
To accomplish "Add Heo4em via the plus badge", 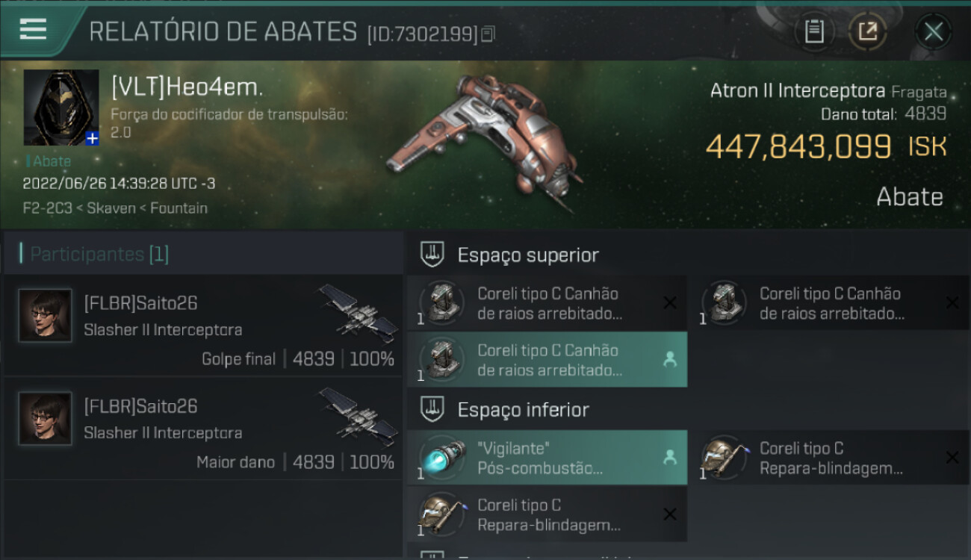I will click(92, 138).
